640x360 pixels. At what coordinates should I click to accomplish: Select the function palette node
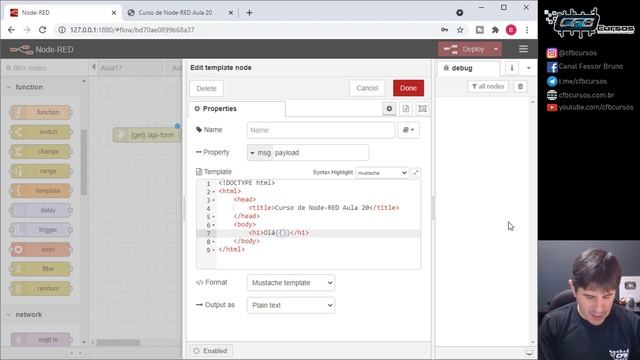pos(41,112)
